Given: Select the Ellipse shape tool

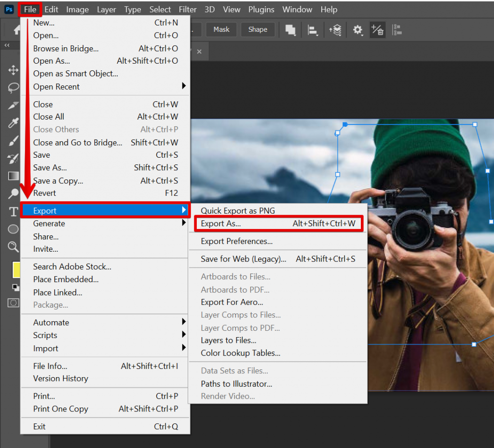Looking at the screenshot, I should pos(13,229).
